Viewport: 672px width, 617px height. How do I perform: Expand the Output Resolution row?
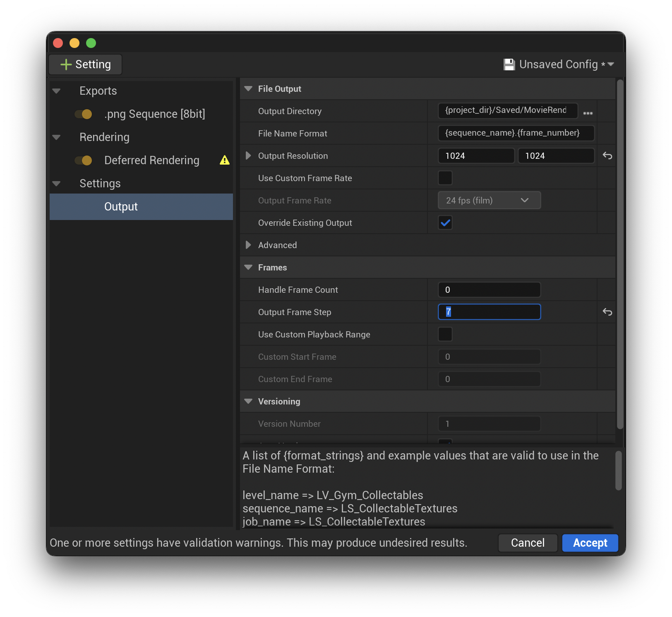point(248,155)
